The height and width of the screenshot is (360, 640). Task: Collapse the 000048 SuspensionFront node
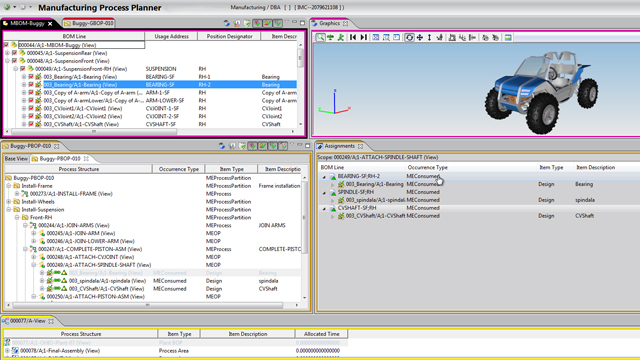pos(7,61)
